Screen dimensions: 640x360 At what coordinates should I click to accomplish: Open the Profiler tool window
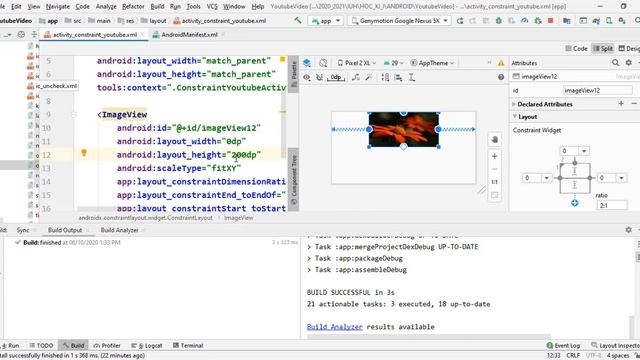coord(107,345)
